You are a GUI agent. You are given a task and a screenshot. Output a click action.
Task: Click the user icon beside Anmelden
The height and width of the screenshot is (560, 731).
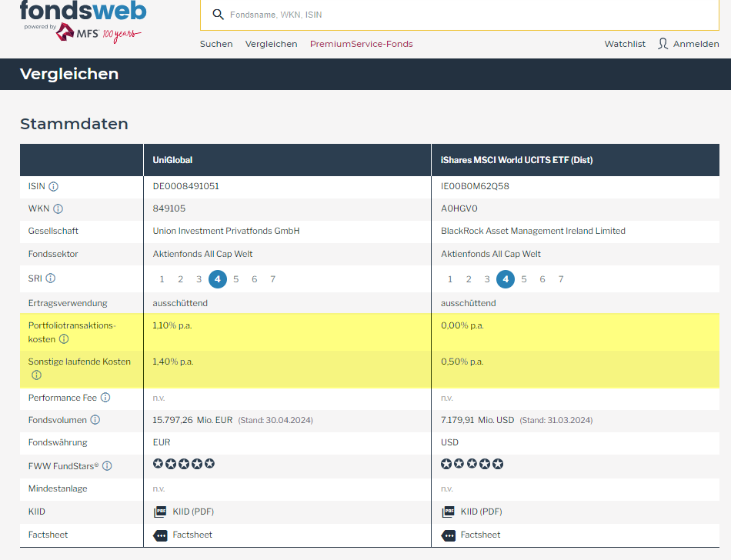(663, 44)
